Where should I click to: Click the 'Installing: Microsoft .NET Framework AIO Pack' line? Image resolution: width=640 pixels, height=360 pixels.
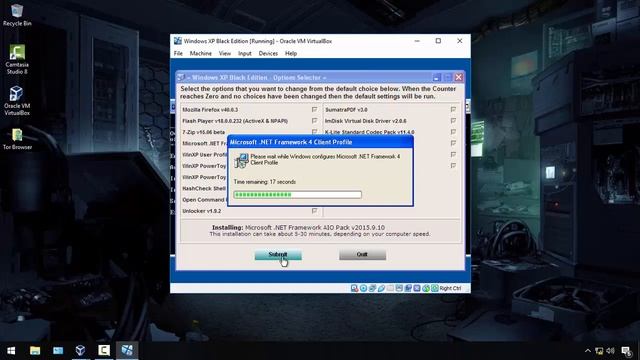[298, 227]
